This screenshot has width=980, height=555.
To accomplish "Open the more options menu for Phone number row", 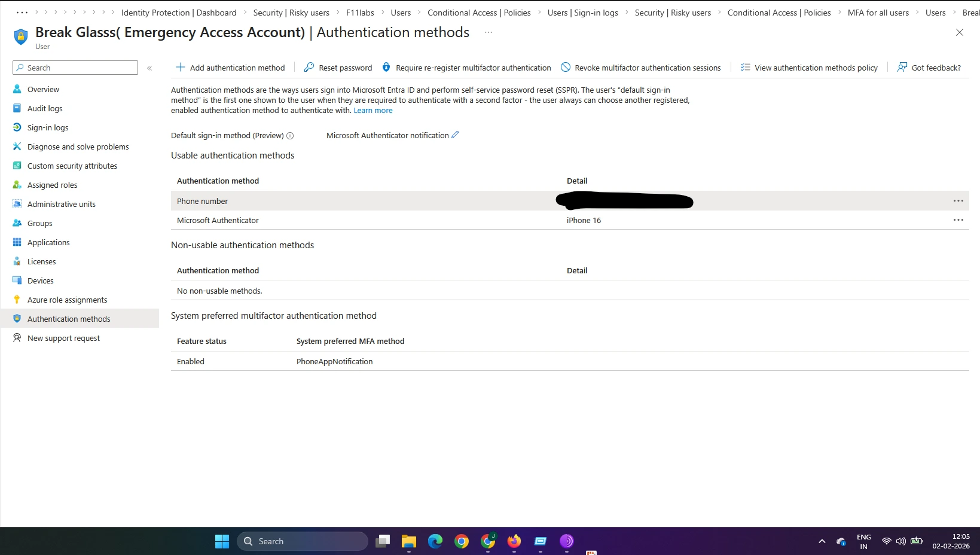I will point(958,201).
